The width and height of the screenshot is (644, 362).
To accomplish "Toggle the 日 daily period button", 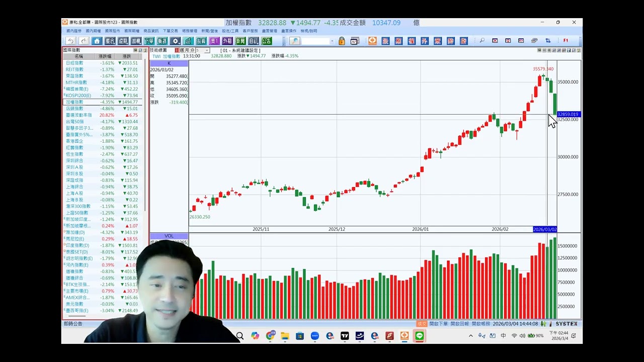I will [177, 50].
